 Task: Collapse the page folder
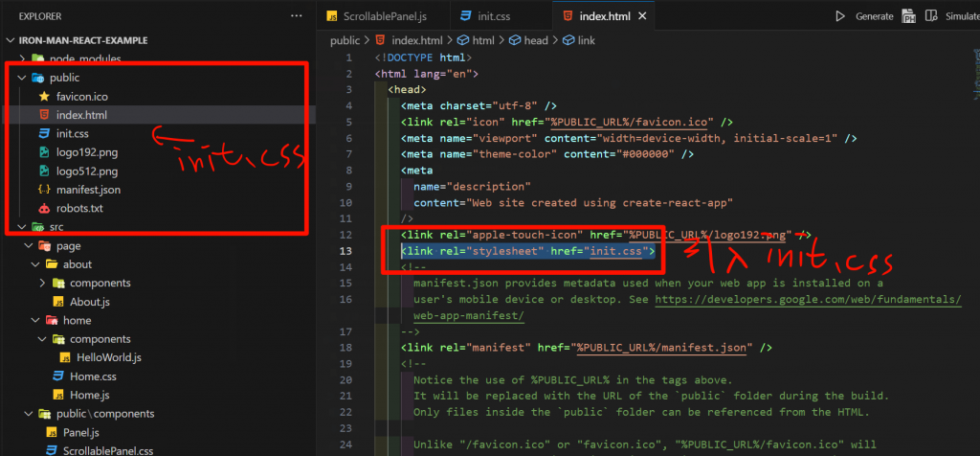coord(29,246)
